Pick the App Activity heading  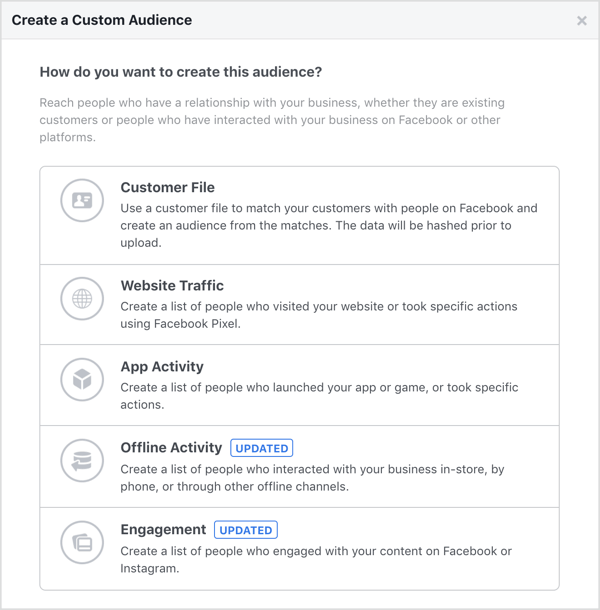[164, 367]
